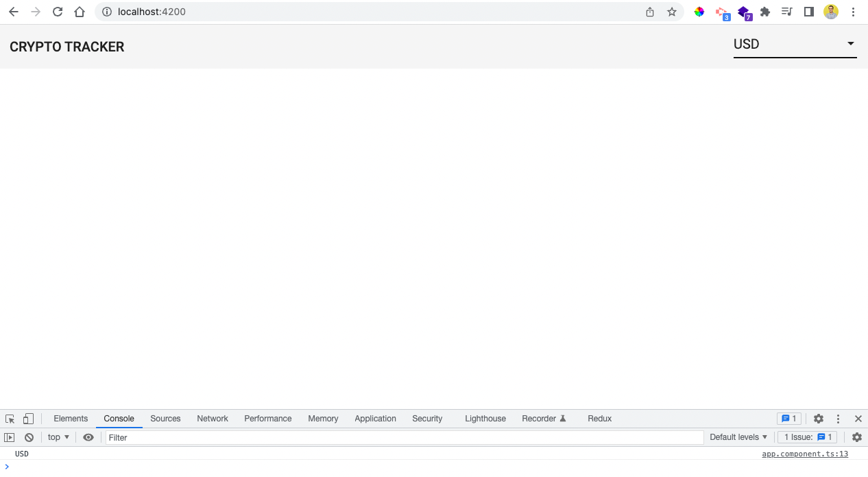Show the console sidebar

click(x=10, y=437)
